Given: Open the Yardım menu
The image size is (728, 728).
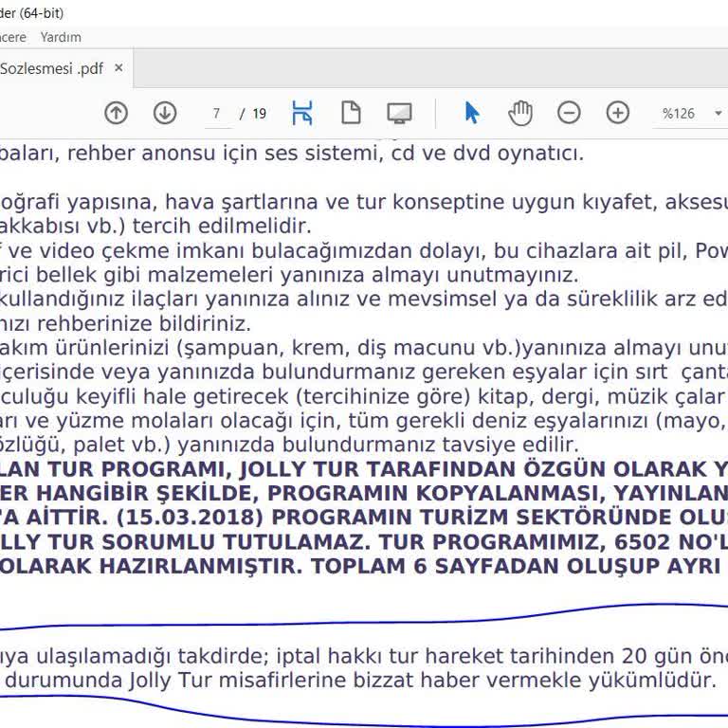Looking at the screenshot, I should pos(61,37).
